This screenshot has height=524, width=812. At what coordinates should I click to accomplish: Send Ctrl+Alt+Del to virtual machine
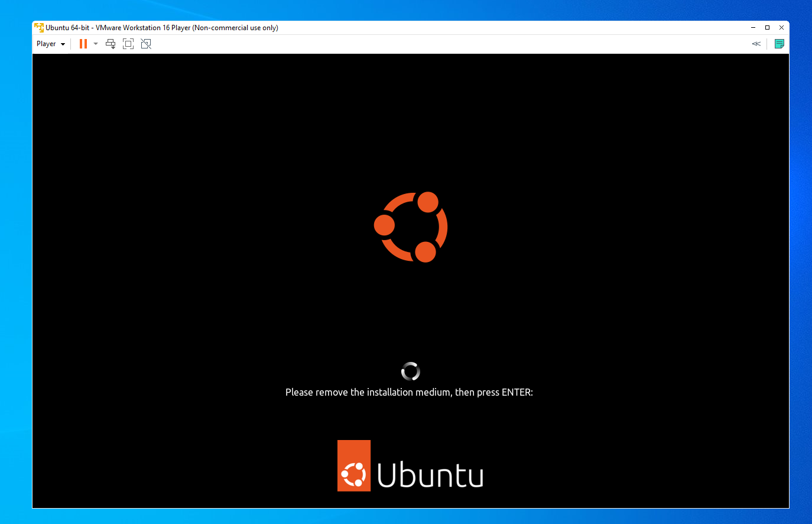click(x=111, y=44)
